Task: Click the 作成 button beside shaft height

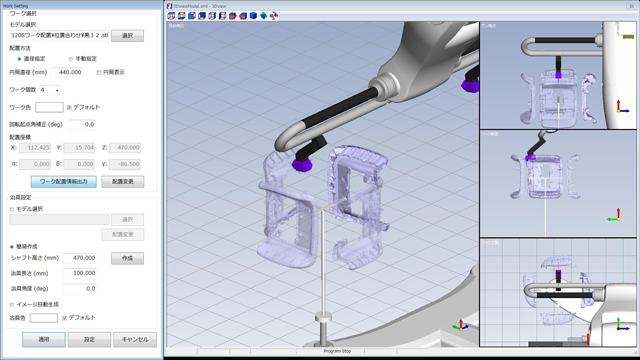Action: click(x=127, y=258)
